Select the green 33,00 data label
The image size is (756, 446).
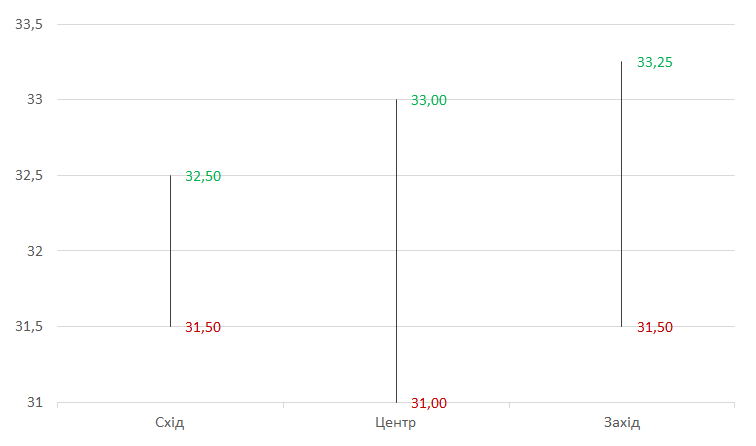tap(429, 100)
